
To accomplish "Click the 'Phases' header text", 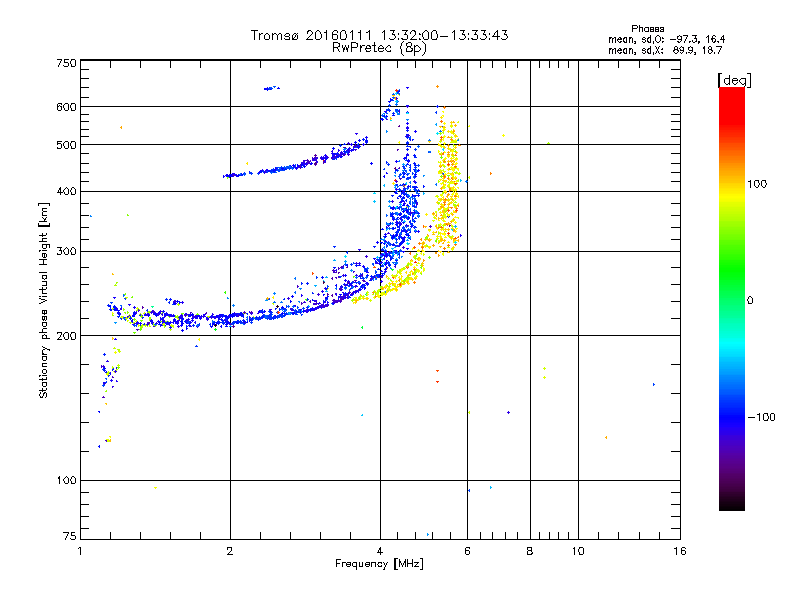I will coord(647,29).
